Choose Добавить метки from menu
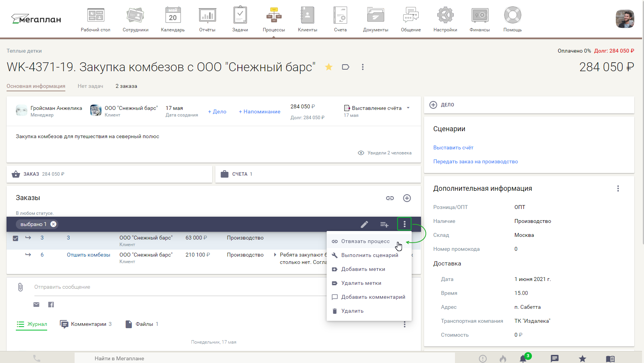644x363 pixels. 369,269
